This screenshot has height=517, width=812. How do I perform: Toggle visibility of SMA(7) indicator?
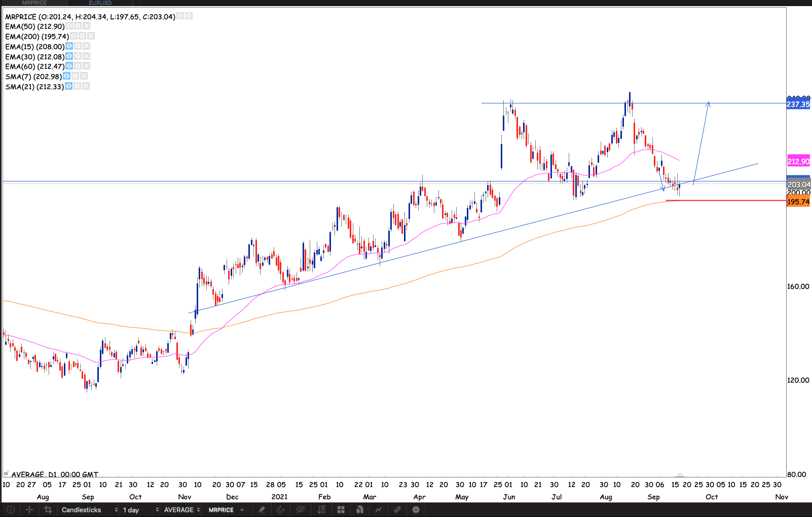pyautogui.click(x=67, y=77)
